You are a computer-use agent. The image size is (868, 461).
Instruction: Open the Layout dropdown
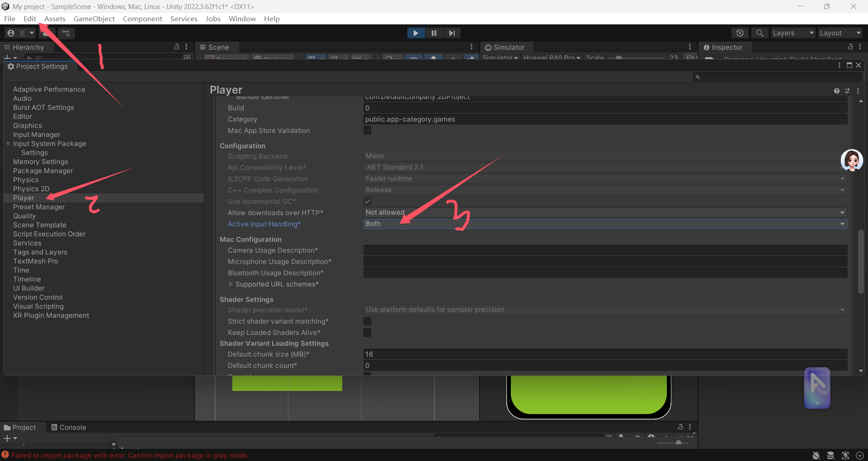[840, 33]
